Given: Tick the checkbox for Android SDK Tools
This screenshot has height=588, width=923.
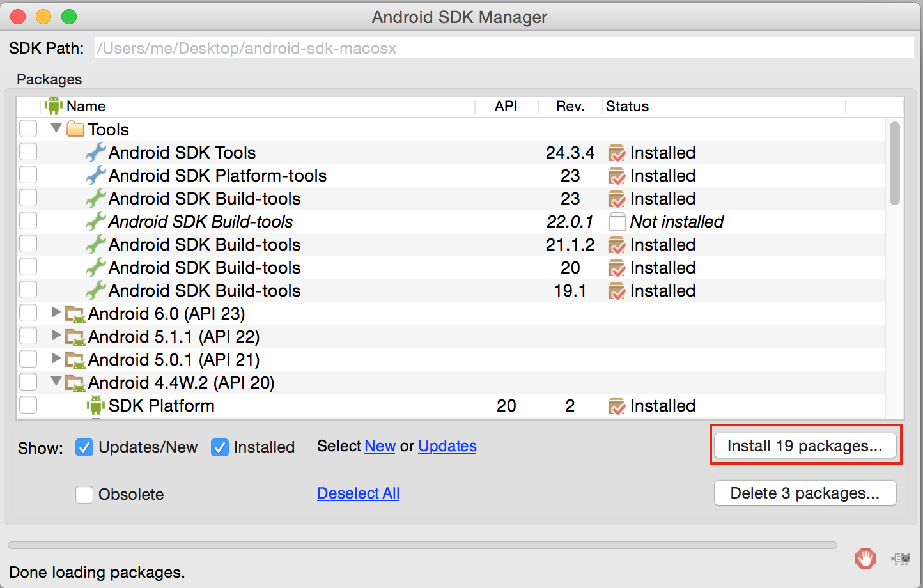Looking at the screenshot, I should (28, 151).
